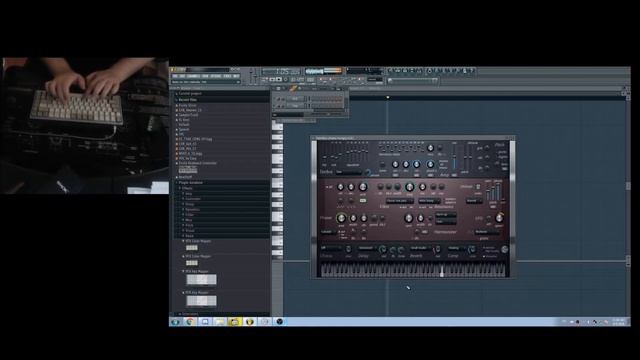Open the highlighted folder icon in taskbar
640x360 pixels.
click(234, 322)
